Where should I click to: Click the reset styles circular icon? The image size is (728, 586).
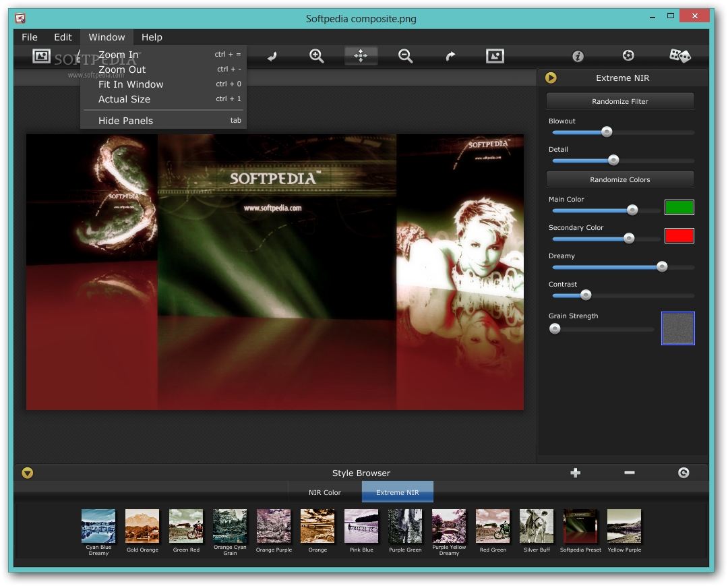684,473
